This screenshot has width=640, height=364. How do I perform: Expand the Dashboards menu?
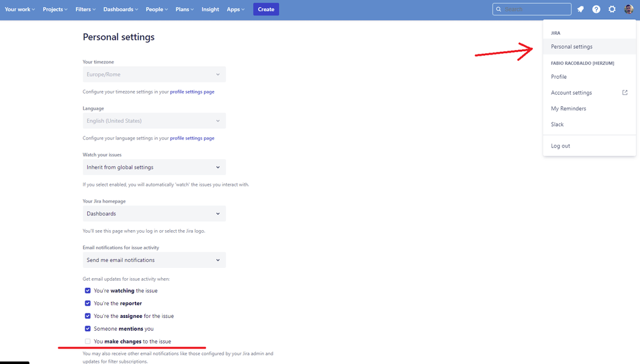pyautogui.click(x=121, y=9)
